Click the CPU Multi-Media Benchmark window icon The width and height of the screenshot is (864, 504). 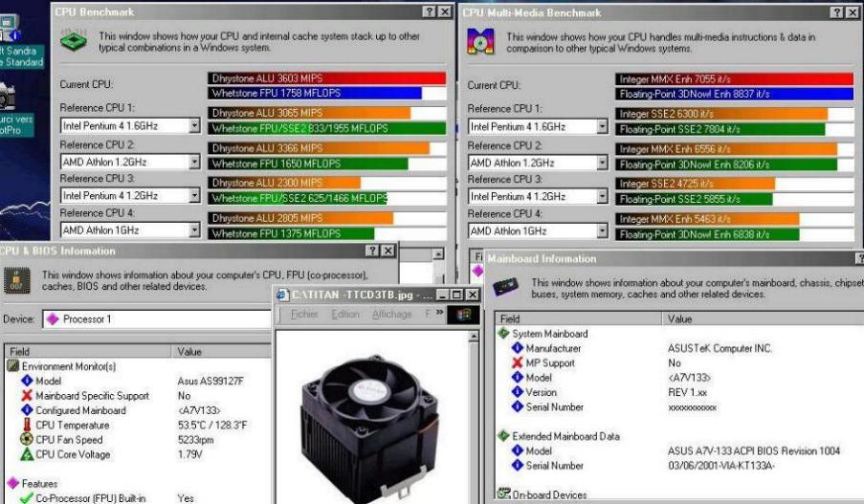click(479, 42)
